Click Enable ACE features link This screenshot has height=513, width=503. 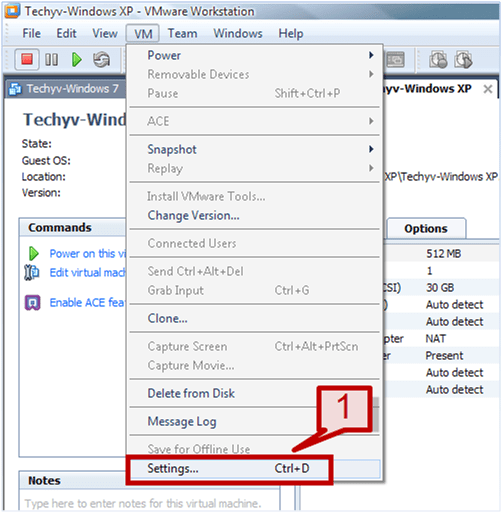88,303
